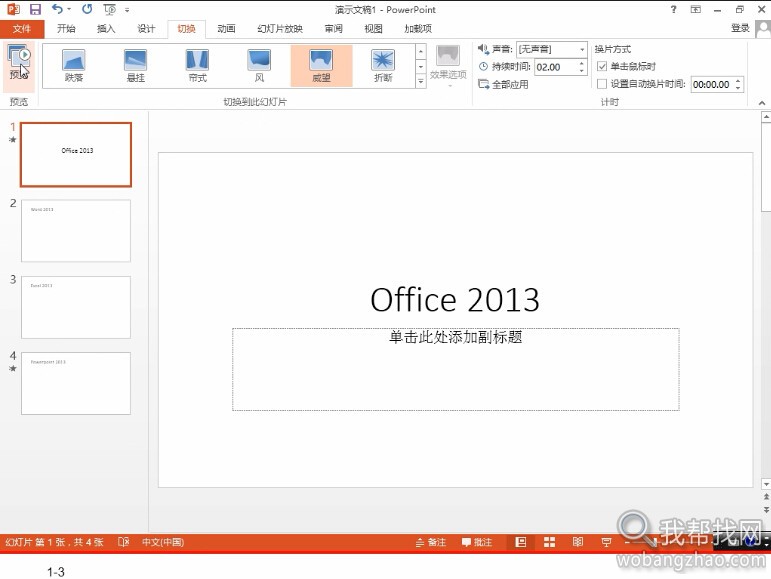Image resolution: width=771 pixels, height=579 pixels.
Task: Open the View (视图) tab
Action: (373, 29)
